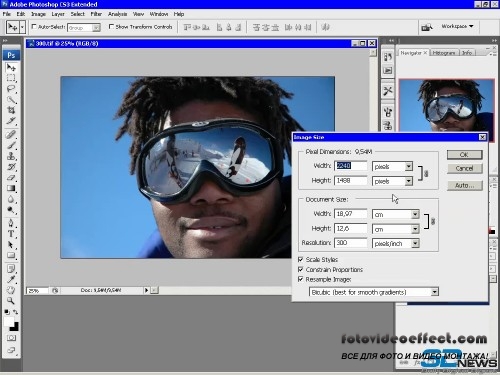Choose the Zoom magnifier tool
This screenshot has width=500, height=375.
click(11, 301)
